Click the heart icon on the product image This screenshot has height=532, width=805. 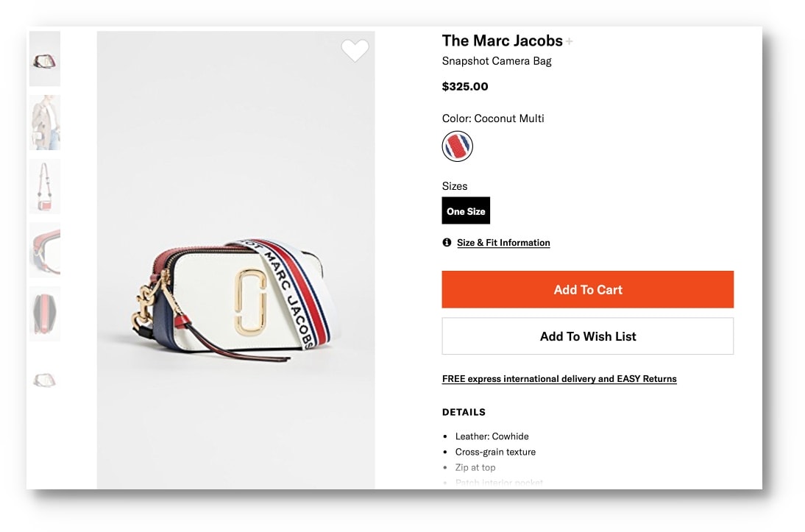355,50
